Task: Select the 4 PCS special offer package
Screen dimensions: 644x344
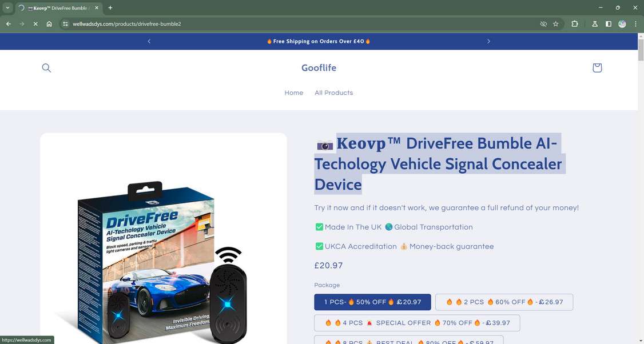Action: (x=417, y=323)
